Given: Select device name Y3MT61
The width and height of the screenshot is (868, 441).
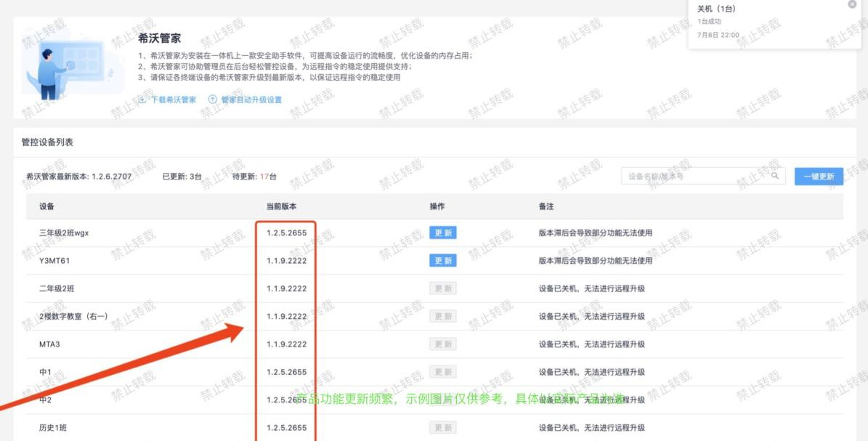Looking at the screenshot, I should point(54,260).
